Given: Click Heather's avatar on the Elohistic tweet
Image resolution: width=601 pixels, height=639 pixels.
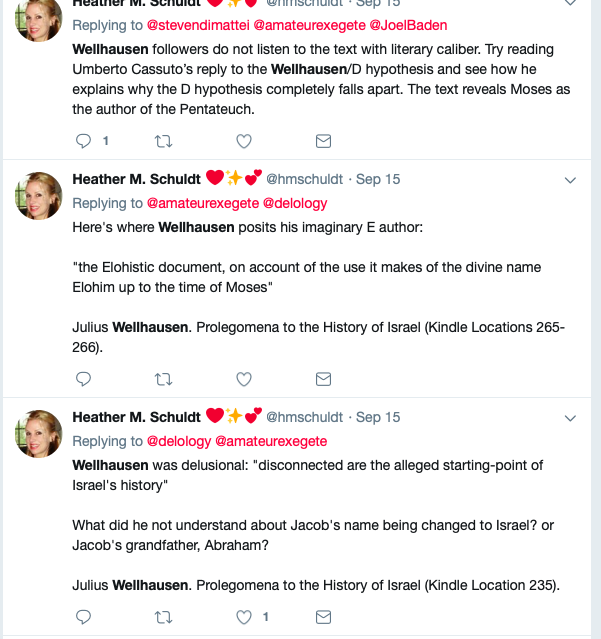Looking at the screenshot, I should [39, 195].
